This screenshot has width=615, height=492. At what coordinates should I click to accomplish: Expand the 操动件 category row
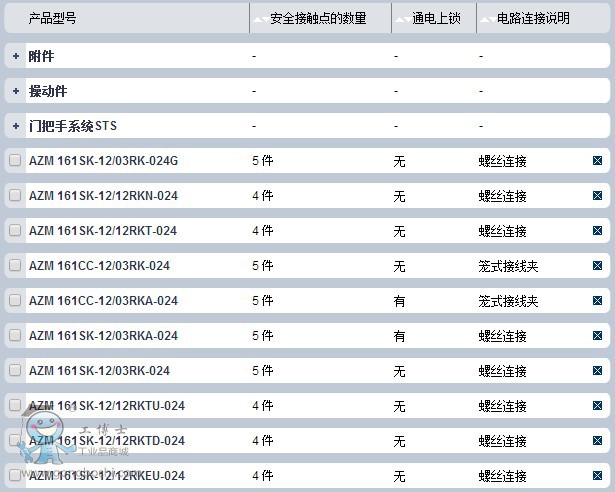16,92
